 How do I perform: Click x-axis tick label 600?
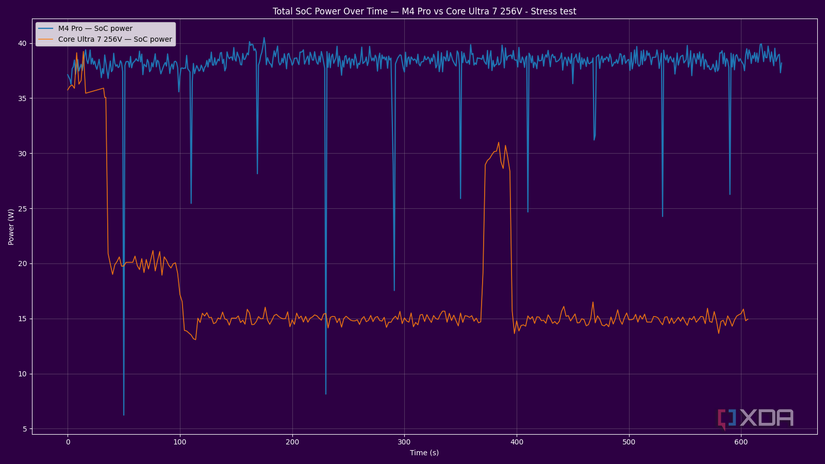[x=741, y=442]
